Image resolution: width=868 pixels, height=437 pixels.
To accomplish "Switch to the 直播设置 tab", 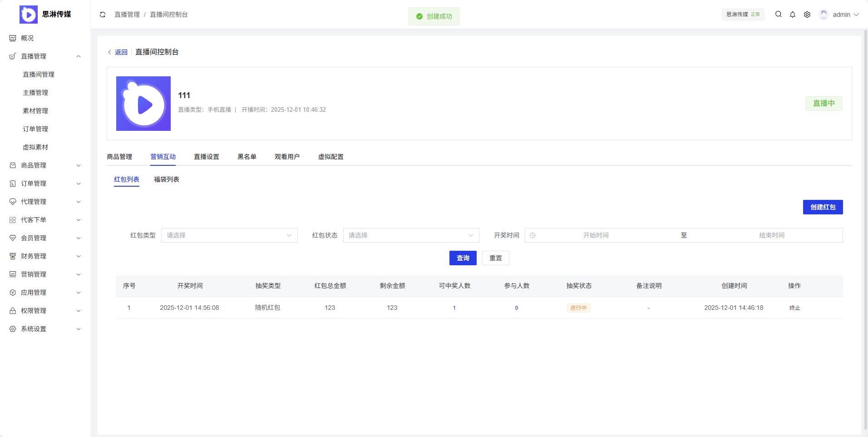I will pyautogui.click(x=206, y=157).
